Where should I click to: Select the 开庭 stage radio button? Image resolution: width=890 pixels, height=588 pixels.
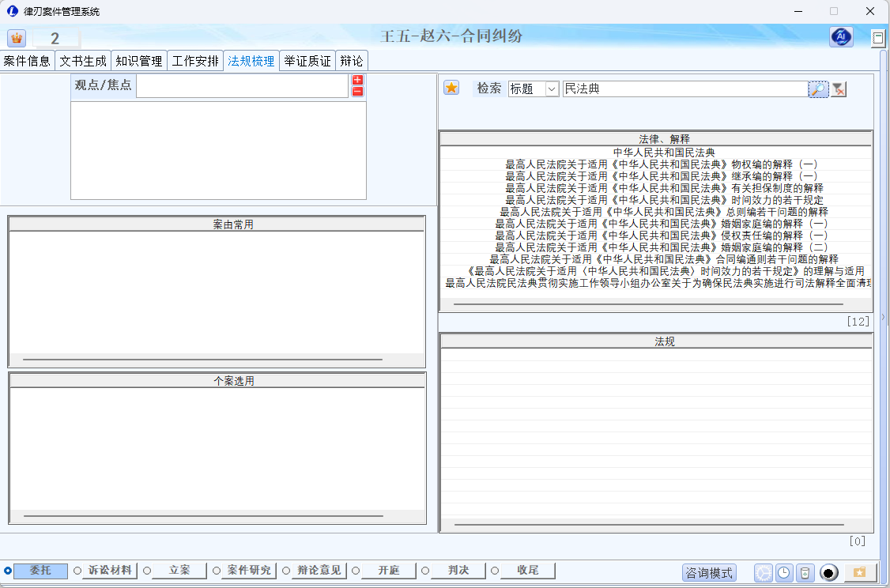[356, 571]
